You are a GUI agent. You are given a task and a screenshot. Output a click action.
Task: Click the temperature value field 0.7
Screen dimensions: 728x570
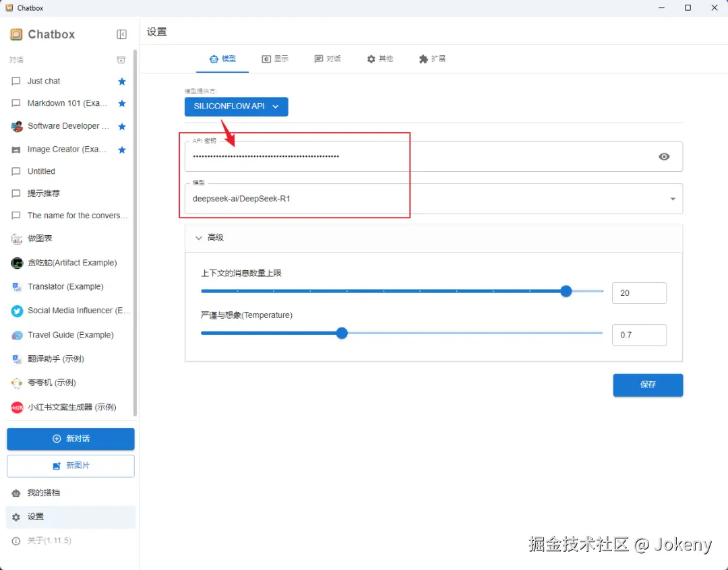639,335
